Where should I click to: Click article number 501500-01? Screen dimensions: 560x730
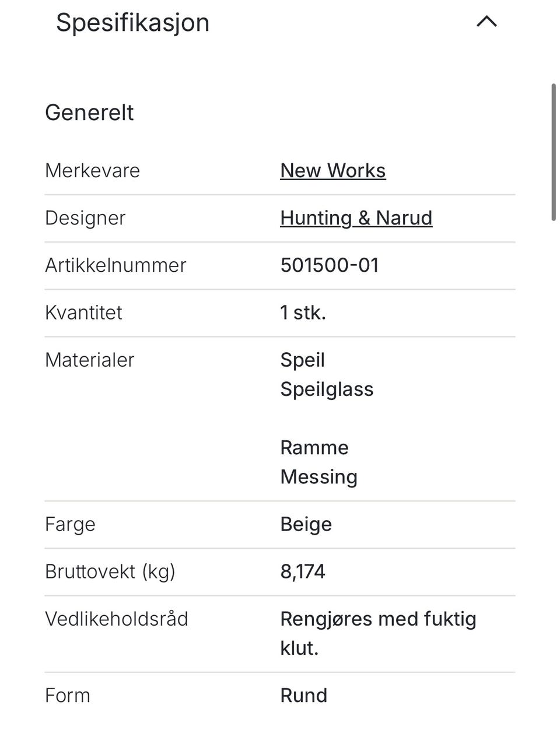coord(329,265)
